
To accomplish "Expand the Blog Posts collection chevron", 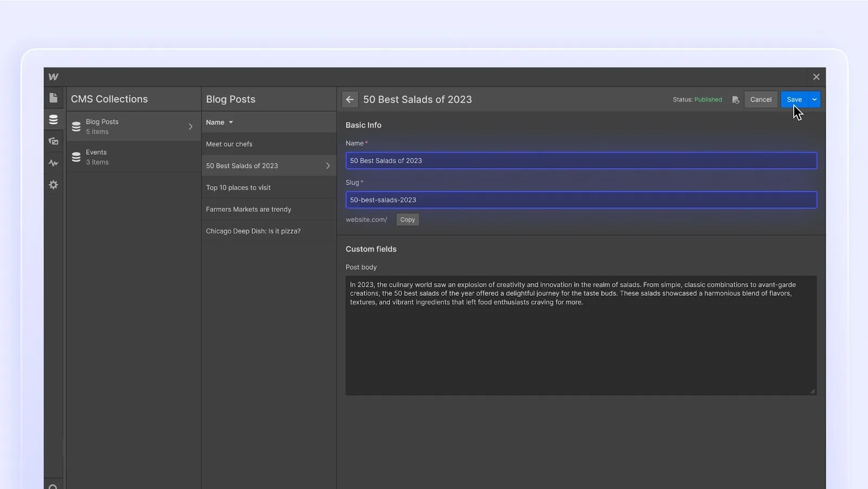I will [190, 126].
